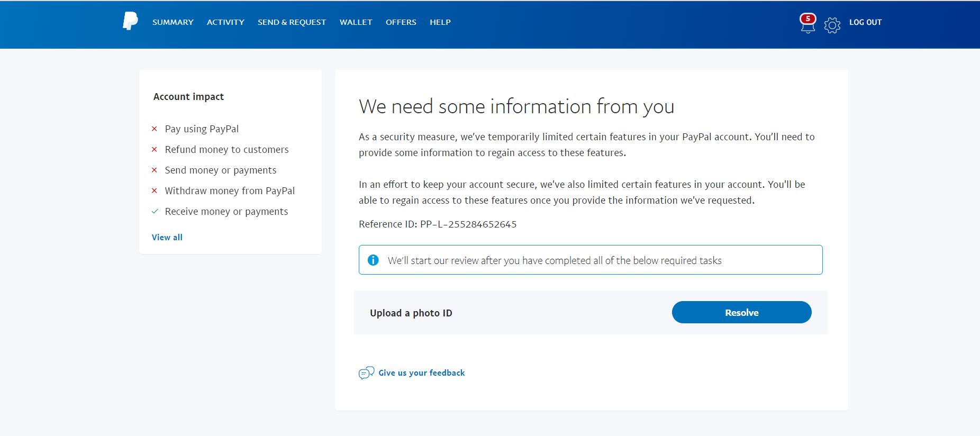980x436 pixels.
Task: Click 'Pay using PayPal' item
Action: pyautogui.click(x=202, y=129)
